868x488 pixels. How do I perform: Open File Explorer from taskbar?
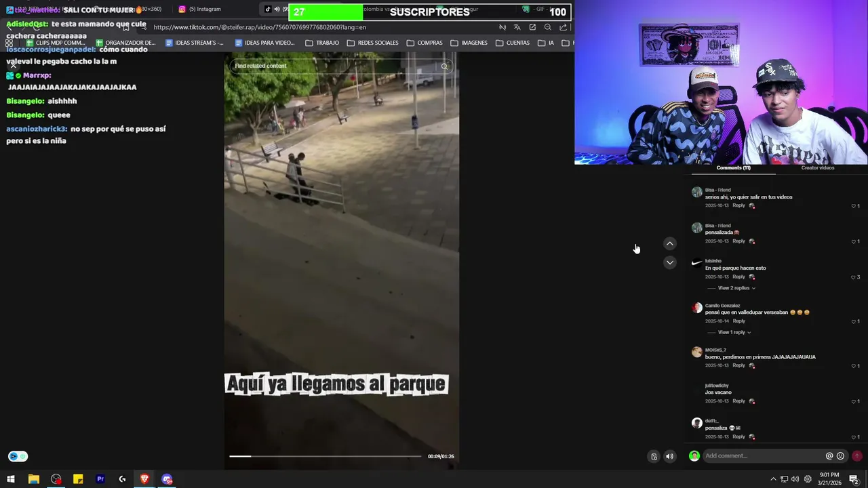coord(33,479)
